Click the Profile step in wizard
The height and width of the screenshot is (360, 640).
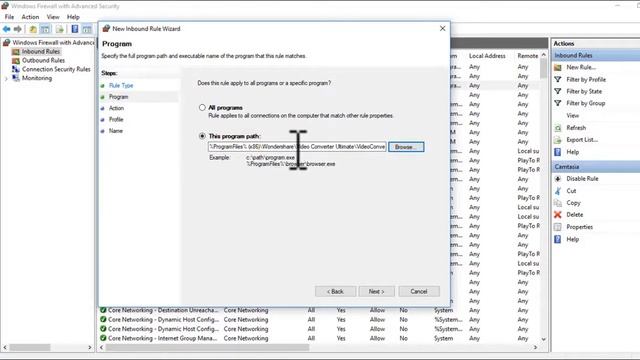(116, 120)
